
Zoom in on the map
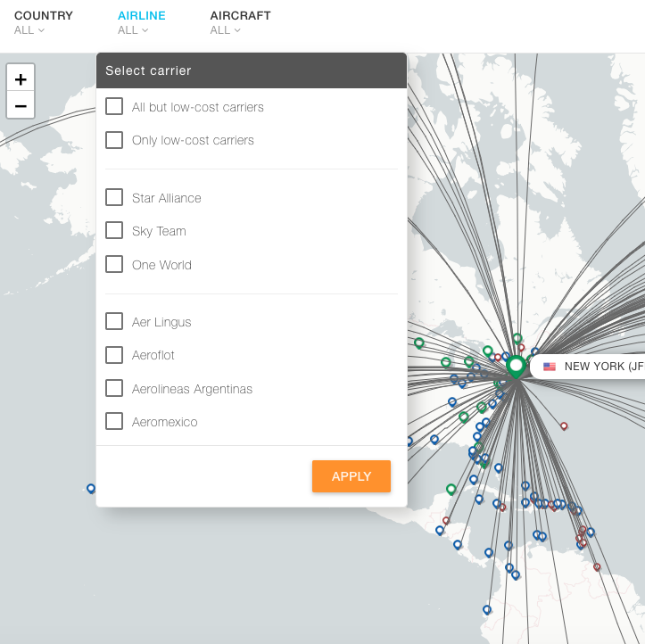point(21,78)
